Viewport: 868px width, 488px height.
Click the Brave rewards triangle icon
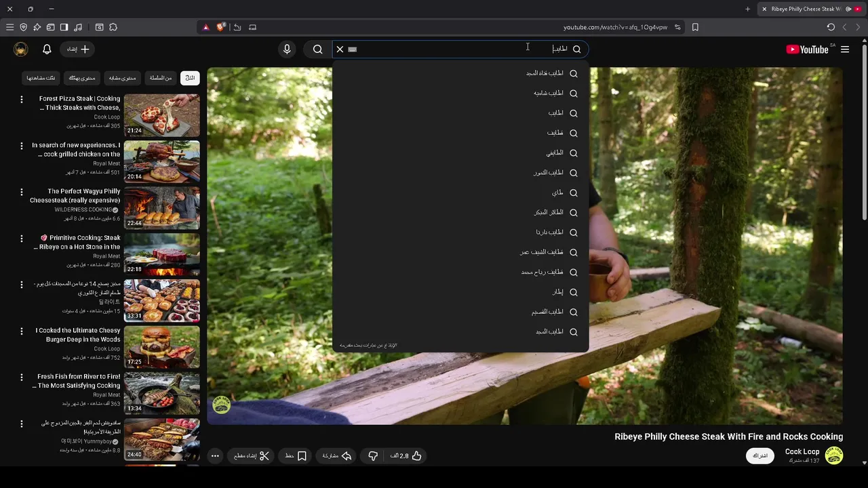click(206, 27)
